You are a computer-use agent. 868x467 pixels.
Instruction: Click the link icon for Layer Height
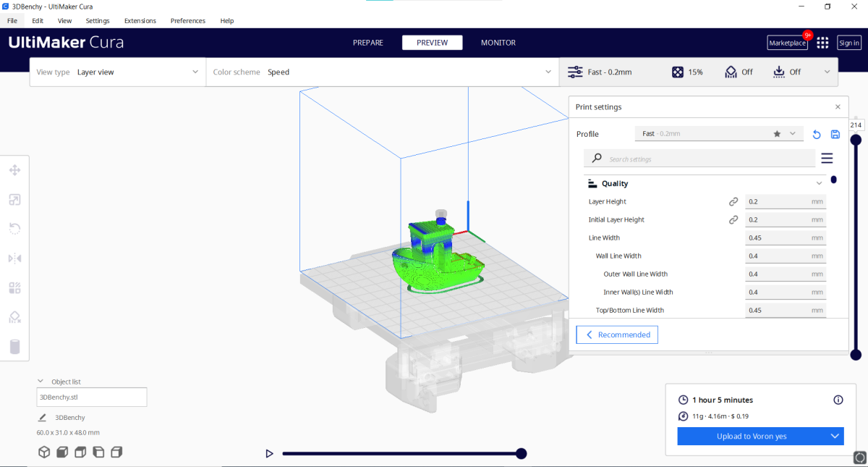click(x=733, y=202)
